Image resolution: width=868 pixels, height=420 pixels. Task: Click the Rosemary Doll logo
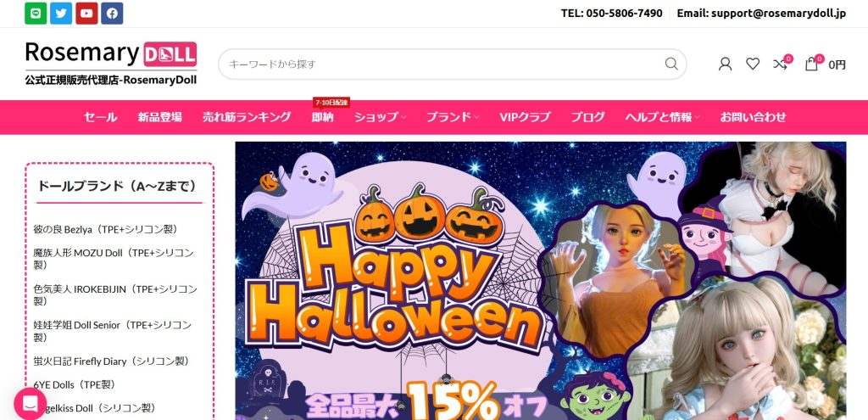[x=111, y=63]
